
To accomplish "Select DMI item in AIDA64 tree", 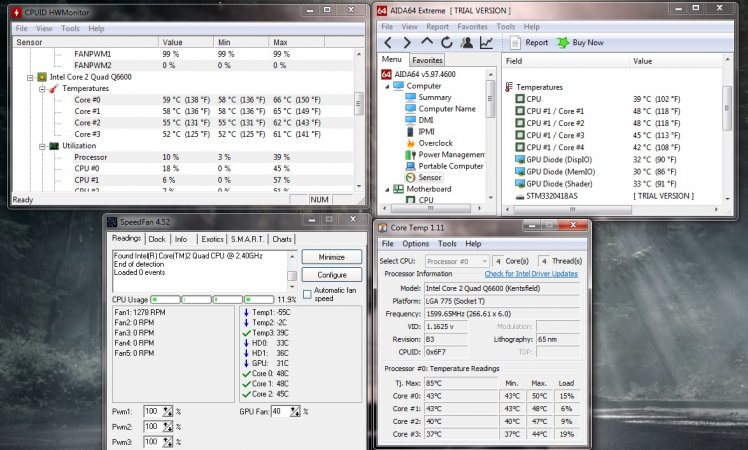I will 426,120.
